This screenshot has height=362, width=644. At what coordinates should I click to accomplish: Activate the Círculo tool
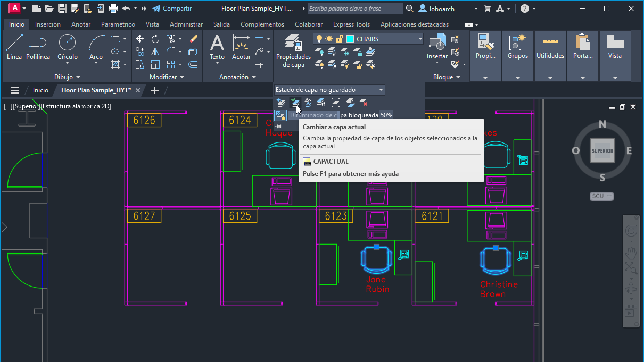(x=67, y=47)
